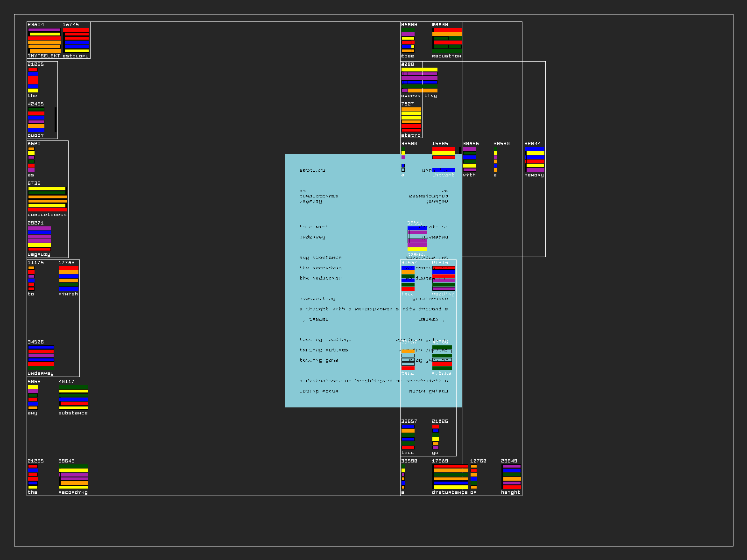The image size is (747, 560).
Task: Click the top purple bar above "INVISELEKT"
Action: click(x=44, y=30)
